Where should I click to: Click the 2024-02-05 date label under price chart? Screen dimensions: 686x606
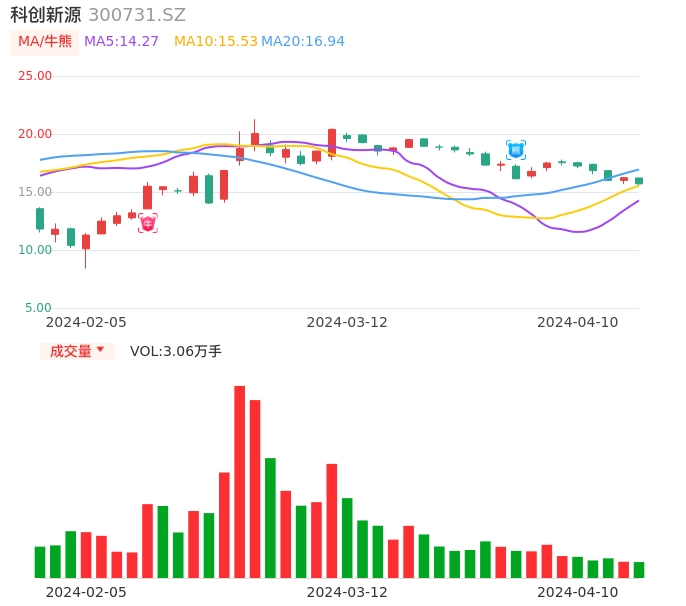tap(86, 322)
